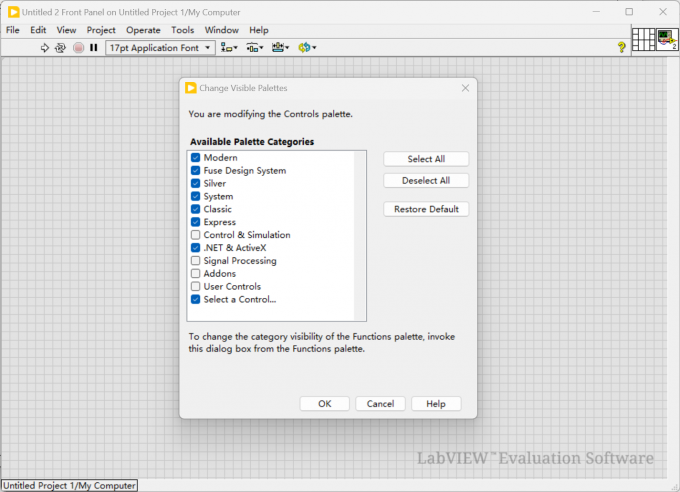Open the Project menu
The height and width of the screenshot is (492, 680).
(x=101, y=30)
